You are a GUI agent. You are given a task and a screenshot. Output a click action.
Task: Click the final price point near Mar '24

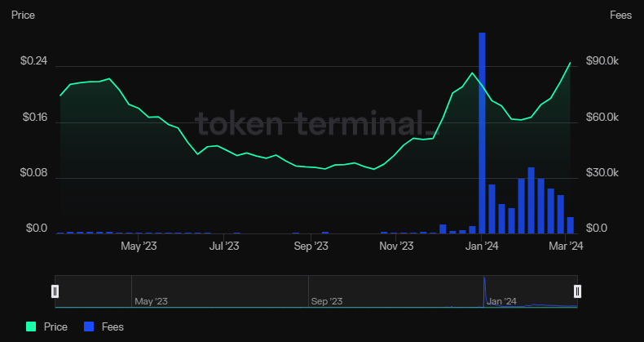[x=570, y=63]
